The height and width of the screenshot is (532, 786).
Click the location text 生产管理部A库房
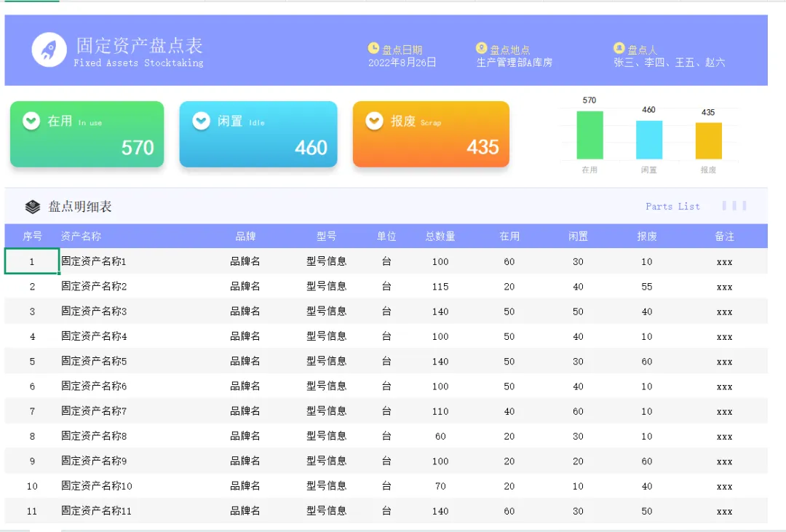514,63
